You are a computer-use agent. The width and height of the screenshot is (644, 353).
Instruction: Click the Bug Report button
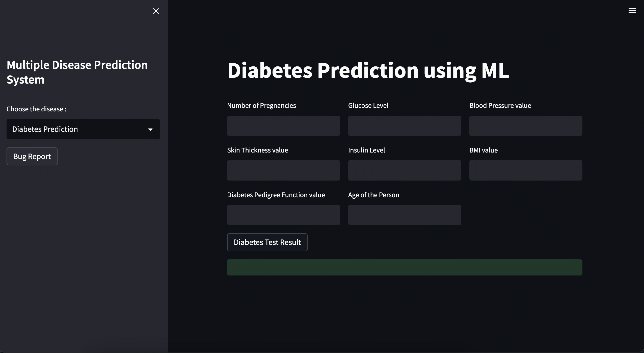(x=32, y=156)
